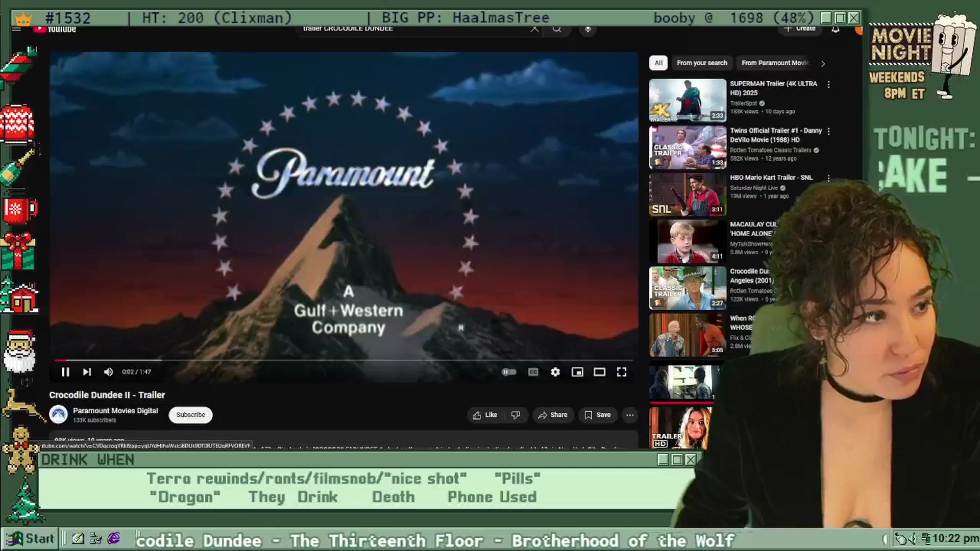Toggle the autoplay switch
The image size is (980, 551).
pyautogui.click(x=509, y=372)
